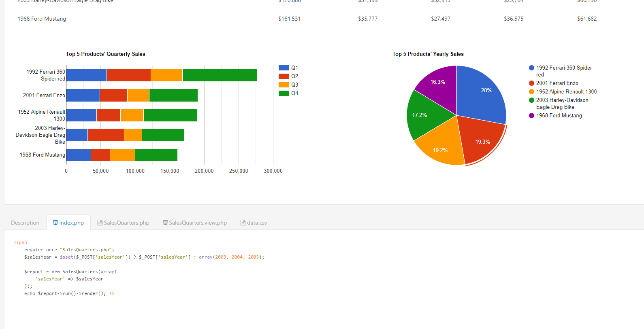Image resolution: width=644 pixels, height=329 pixels.
Task: Open the data.csv tab
Action: coord(254,223)
